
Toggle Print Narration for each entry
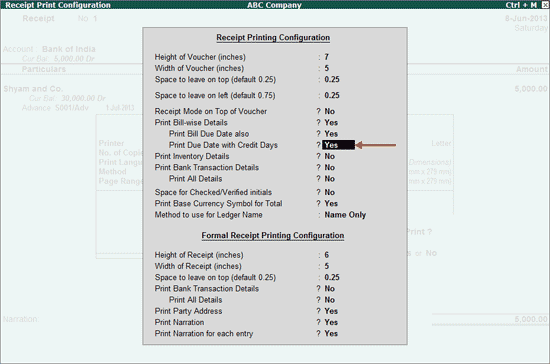click(331, 333)
